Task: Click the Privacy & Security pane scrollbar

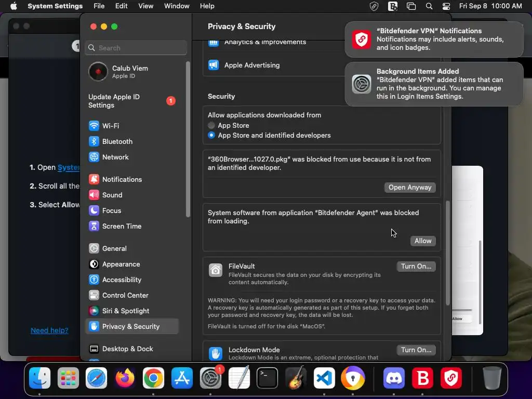Action: [448, 253]
